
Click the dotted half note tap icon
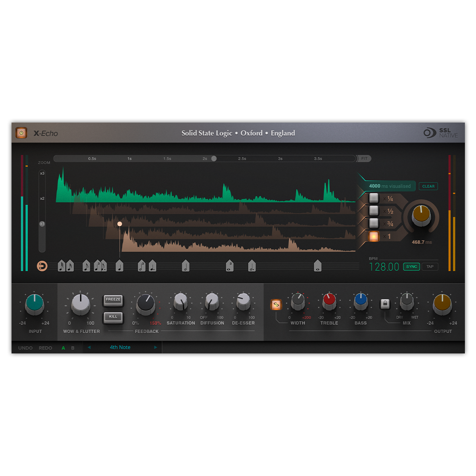[x=251, y=266]
